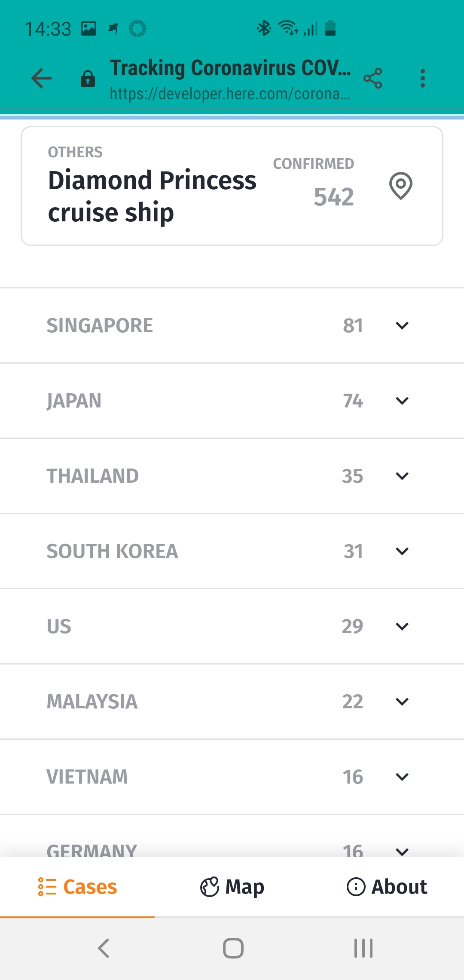The height and width of the screenshot is (980, 464).
Task: Tap the padlock site security icon
Action: click(x=88, y=79)
